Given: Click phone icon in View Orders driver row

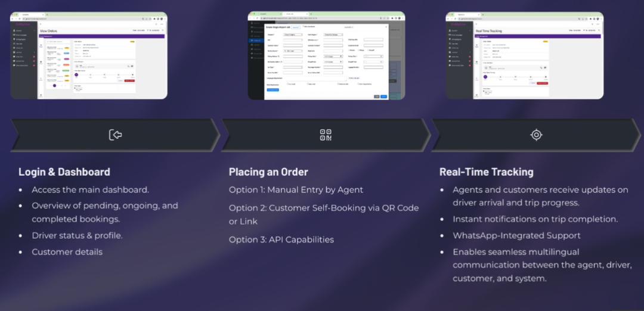Looking at the screenshot, I should coord(128,66).
